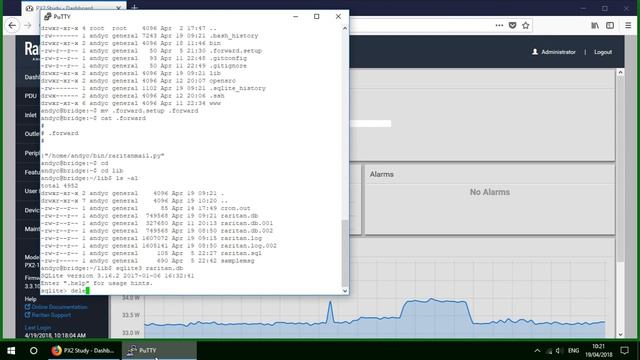Click PuTTY scrollbar up arrow
Viewport: 640px width, 360px height.
tap(345, 28)
